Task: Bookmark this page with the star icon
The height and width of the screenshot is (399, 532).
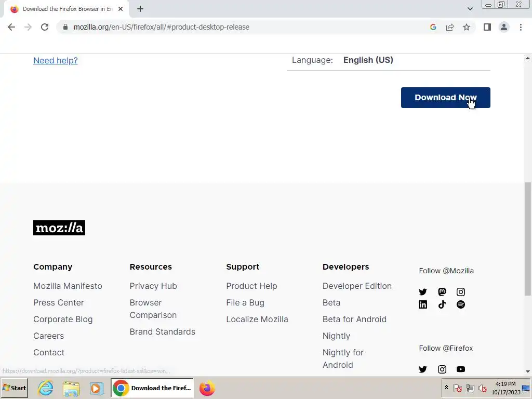Action: pyautogui.click(x=467, y=27)
